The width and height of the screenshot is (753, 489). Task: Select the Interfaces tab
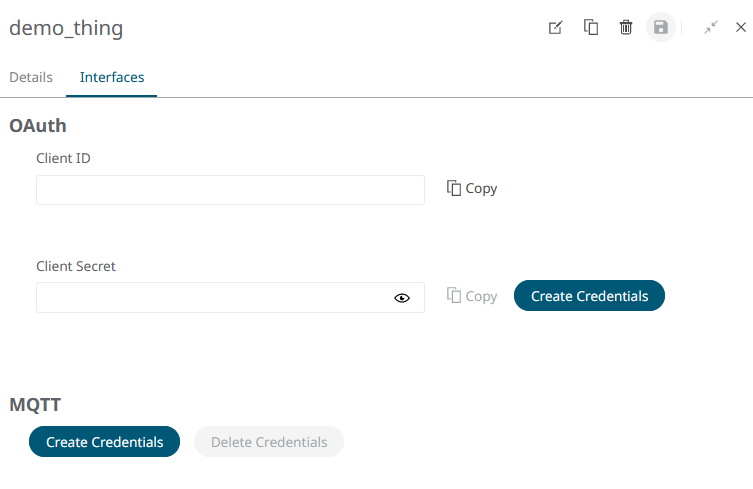112,77
